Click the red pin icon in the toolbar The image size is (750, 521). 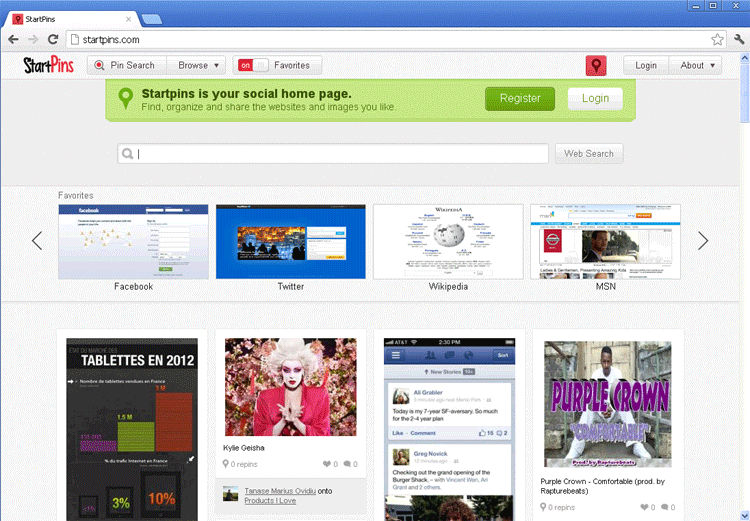596,66
